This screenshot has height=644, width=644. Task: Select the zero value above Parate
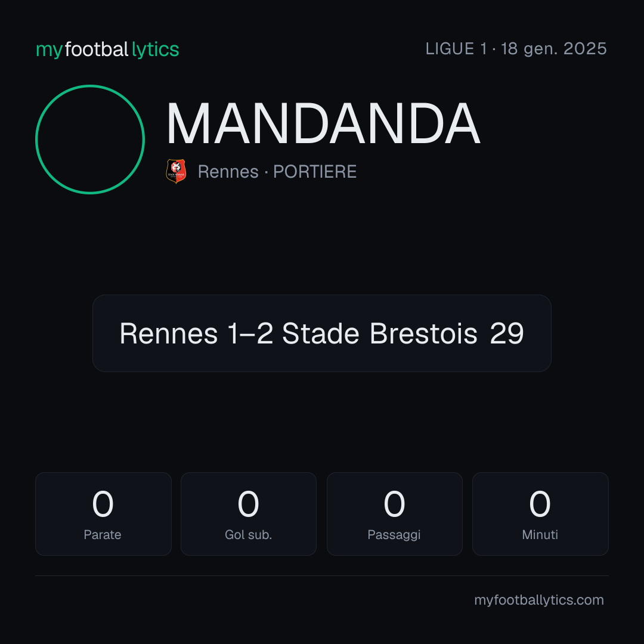click(103, 504)
